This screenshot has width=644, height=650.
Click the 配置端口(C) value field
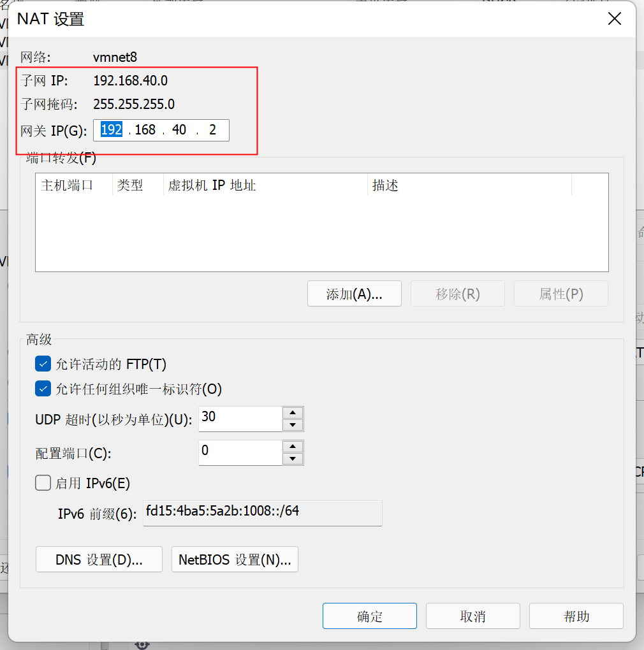click(x=240, y=452)
